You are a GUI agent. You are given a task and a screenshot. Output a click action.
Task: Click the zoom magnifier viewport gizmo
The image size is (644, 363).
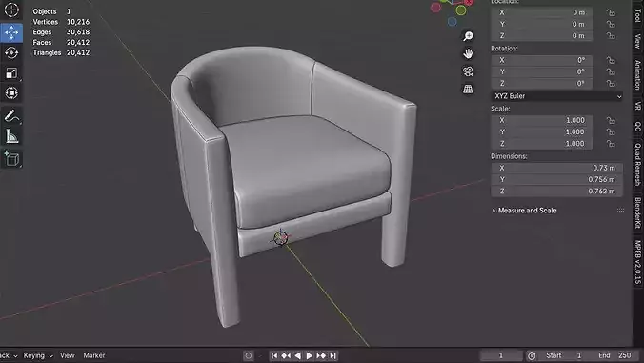coord(468,36)
